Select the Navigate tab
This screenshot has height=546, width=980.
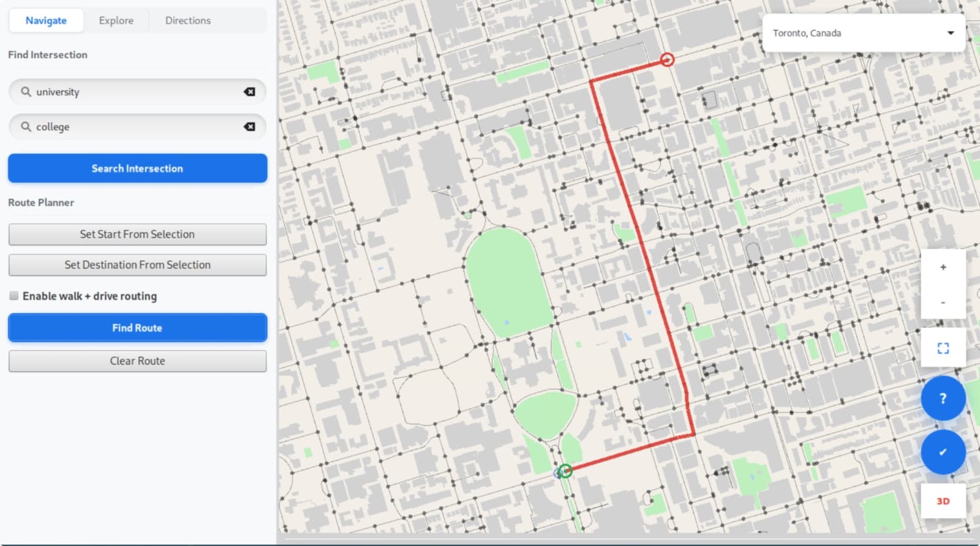tap(46, 20)
